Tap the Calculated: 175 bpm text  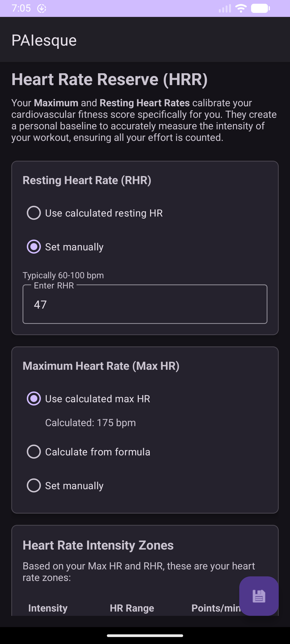pos(90,423)
